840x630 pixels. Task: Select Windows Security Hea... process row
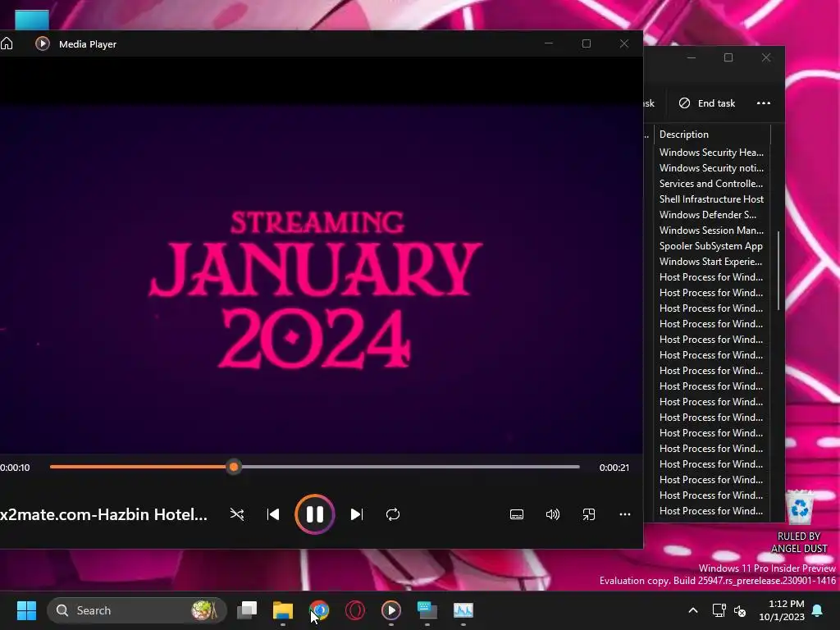tap(711, 152)
